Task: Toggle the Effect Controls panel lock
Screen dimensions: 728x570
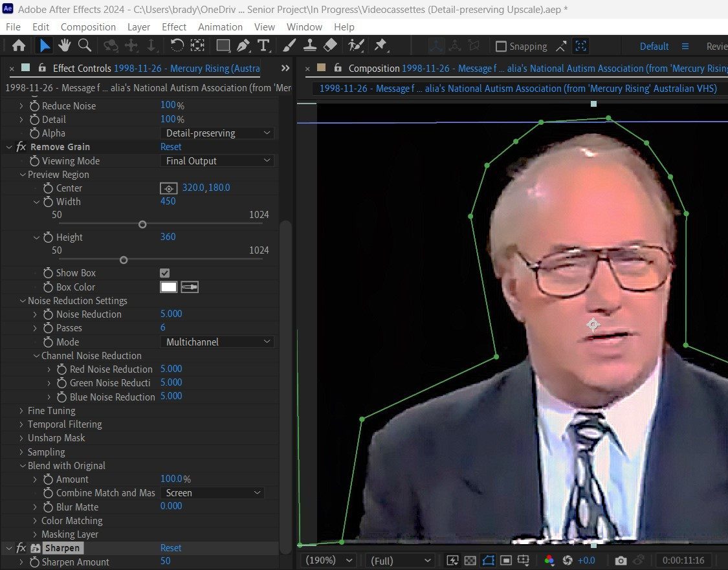Action: coord(42,68)
